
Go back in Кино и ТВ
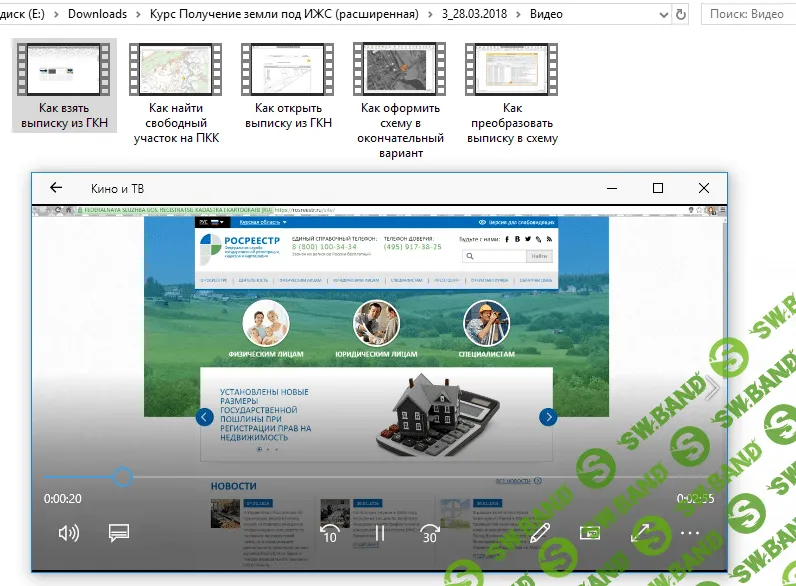(x=56, y=188)
